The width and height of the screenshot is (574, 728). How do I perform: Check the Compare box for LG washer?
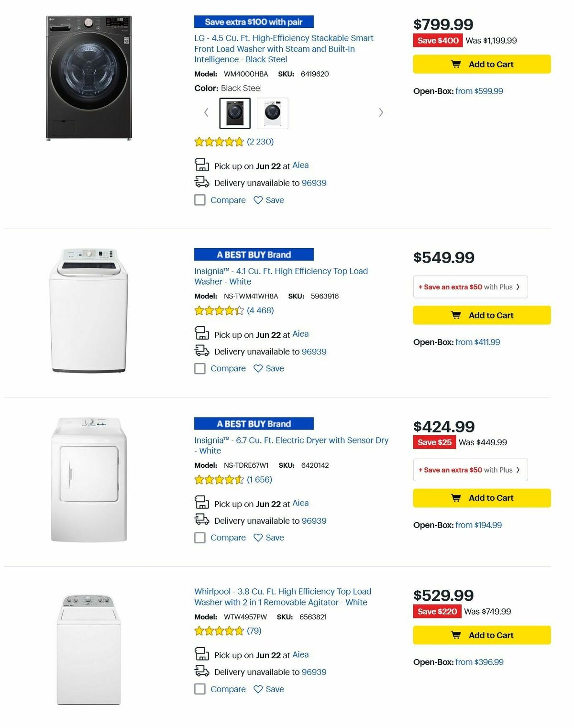[199, 200]
